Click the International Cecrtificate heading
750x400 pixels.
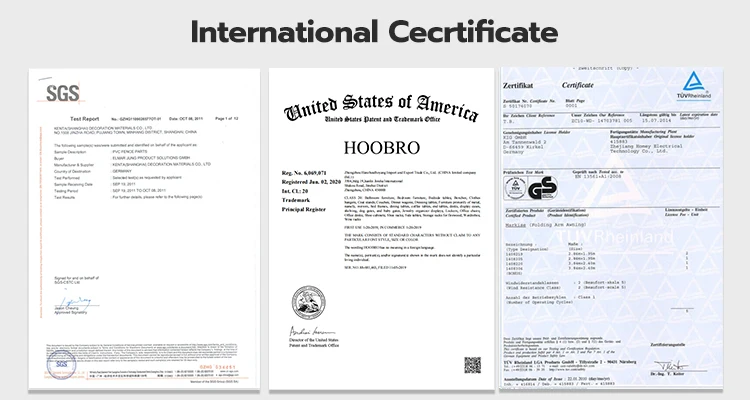coord(374,32)
